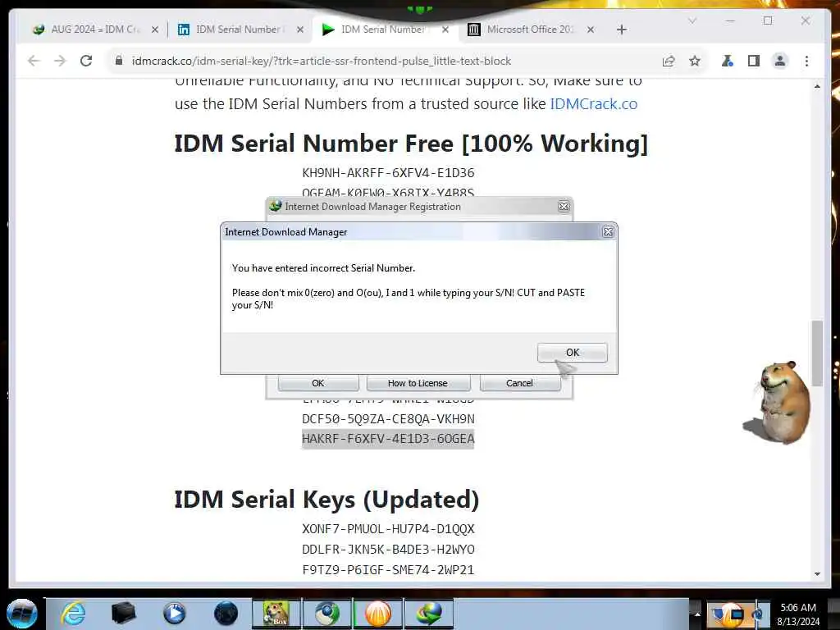Show hidden system tray icons

pos(697,614)
